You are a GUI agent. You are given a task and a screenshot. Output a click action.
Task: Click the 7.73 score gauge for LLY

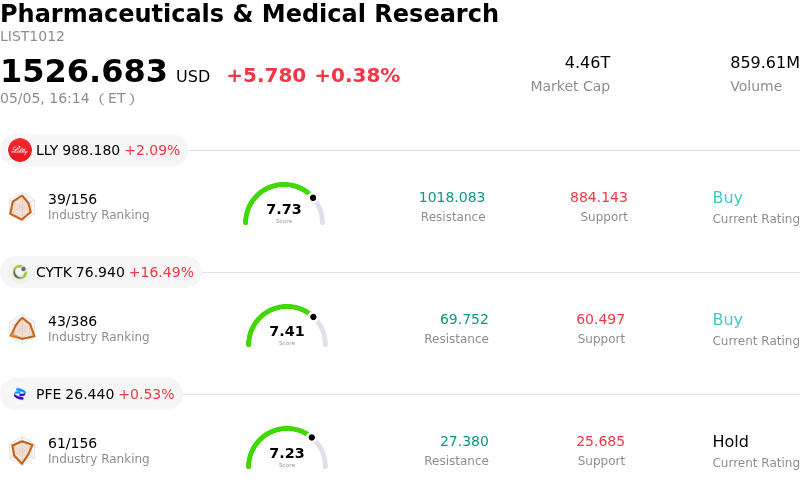point(284,204)
